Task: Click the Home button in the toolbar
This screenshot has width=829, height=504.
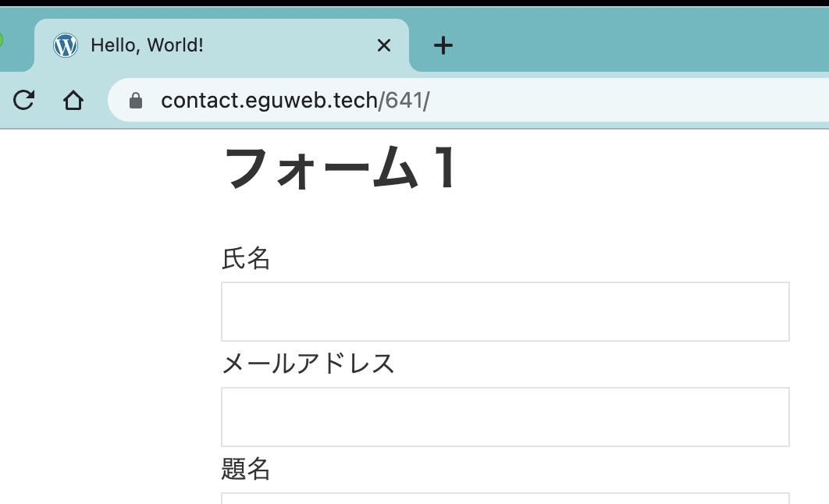Action: coord(73,100)
